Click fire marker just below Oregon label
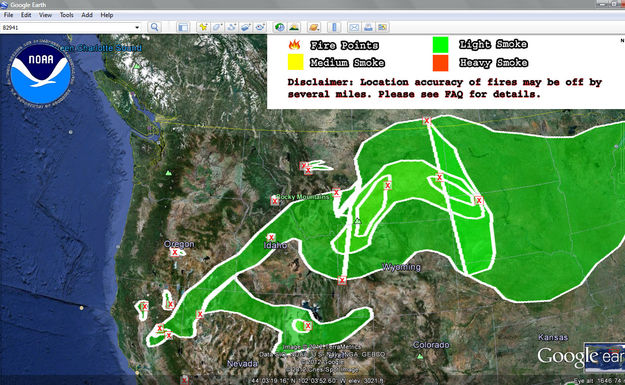 [175, 252]
